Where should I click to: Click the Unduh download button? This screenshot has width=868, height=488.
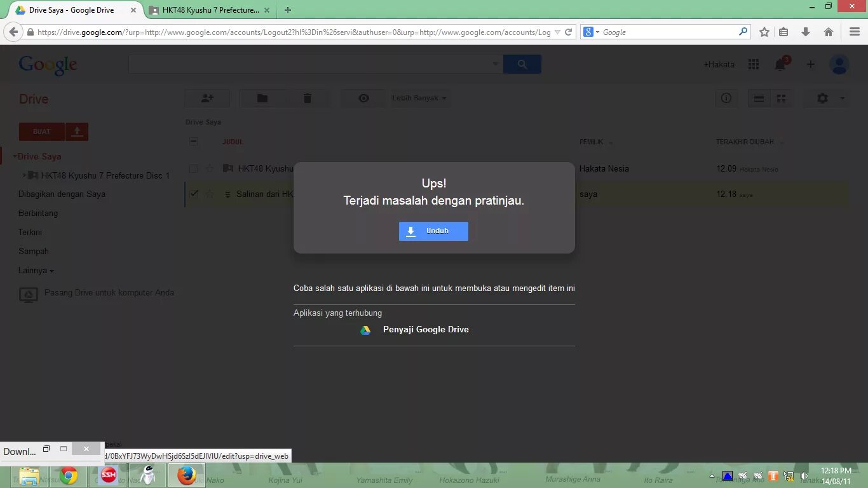point(433,231)
